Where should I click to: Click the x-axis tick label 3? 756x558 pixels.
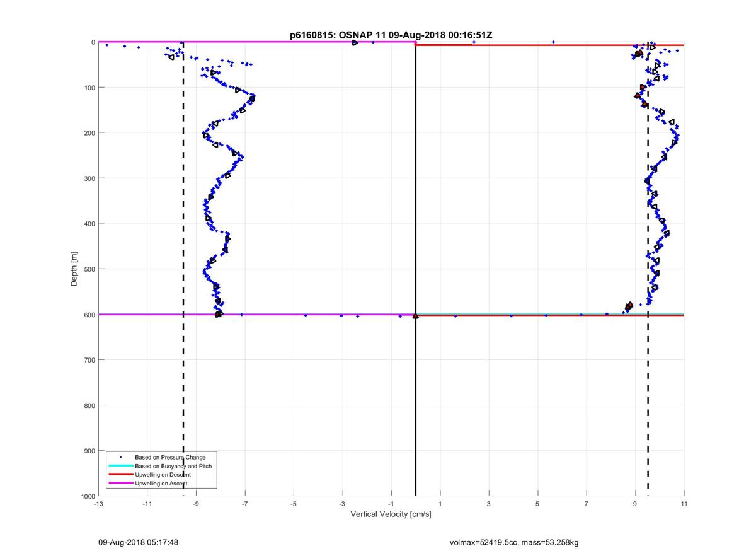pyautogui.click(x=489, y=503)
